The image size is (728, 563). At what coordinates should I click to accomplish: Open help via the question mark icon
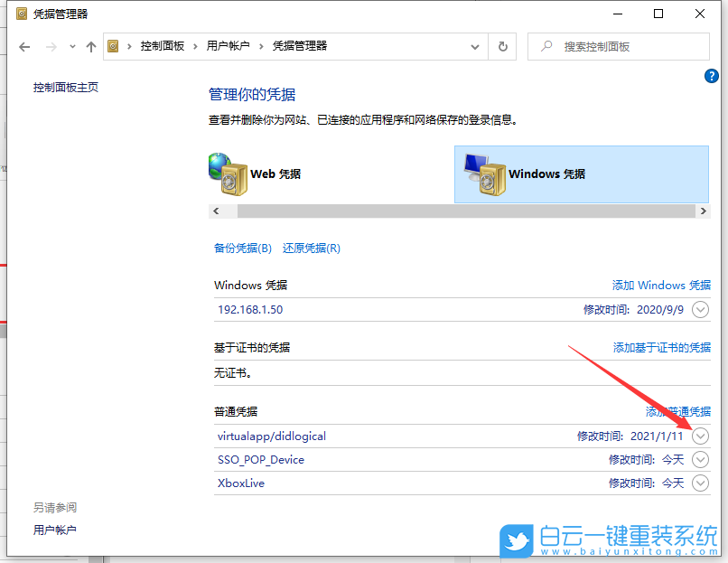711,75
